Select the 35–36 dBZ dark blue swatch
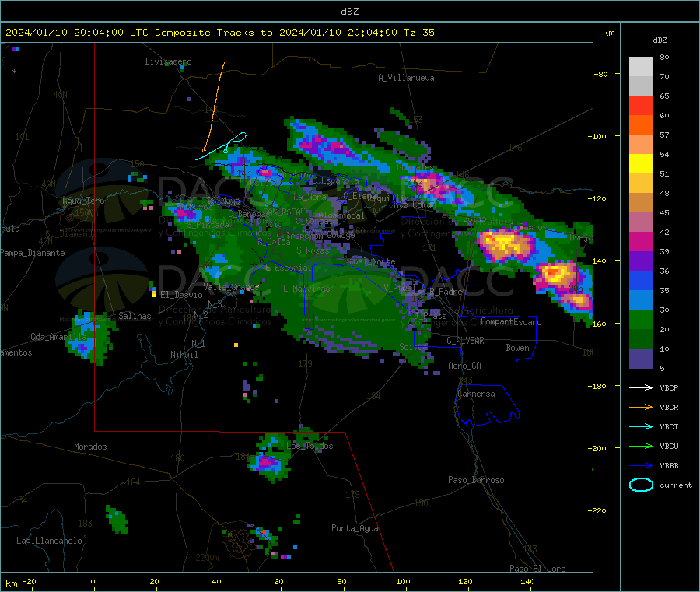 tap(641, 281)
